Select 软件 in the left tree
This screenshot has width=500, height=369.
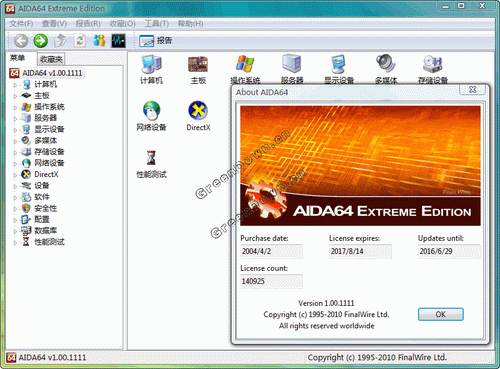(x=42, y=197)
